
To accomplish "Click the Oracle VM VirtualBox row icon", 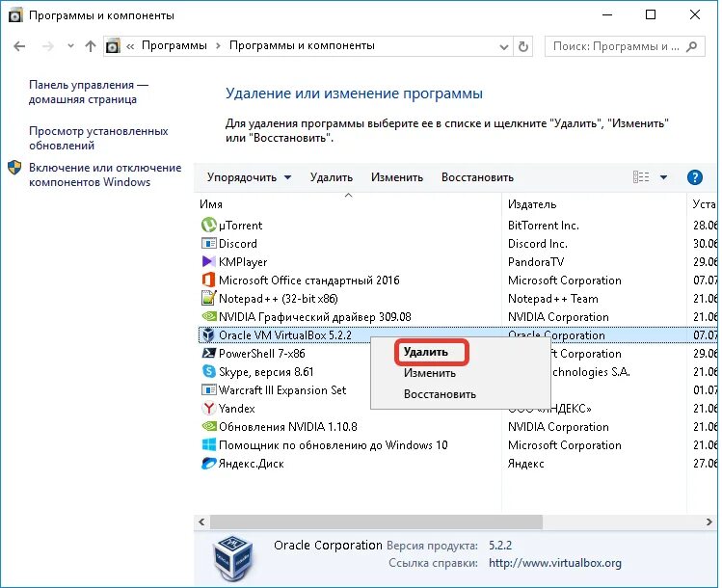I will (208, 334).
